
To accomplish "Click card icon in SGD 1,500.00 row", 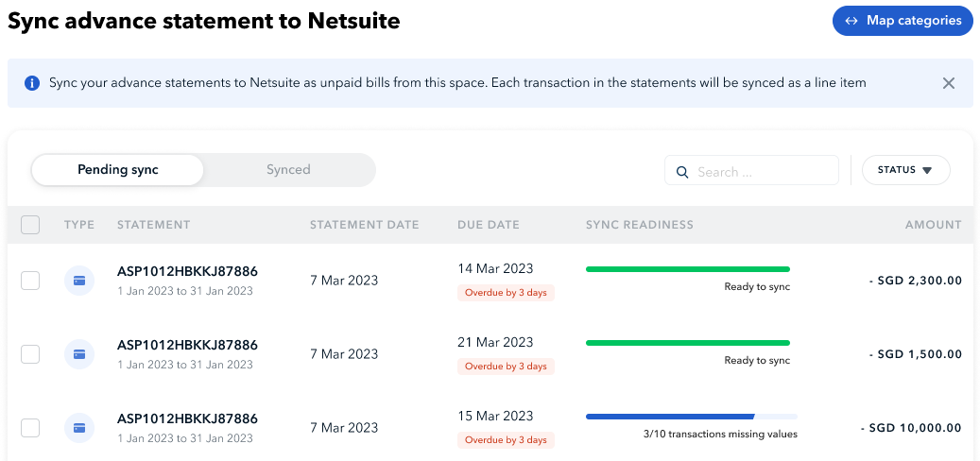I will [x=79, y=354].
